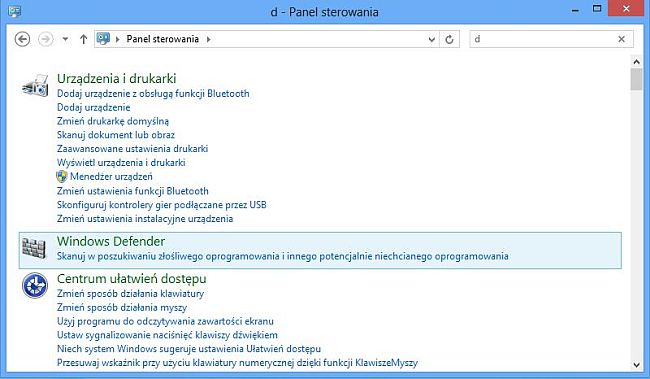Select Skanuj dokument lub obraz

[x=116, y=135]
